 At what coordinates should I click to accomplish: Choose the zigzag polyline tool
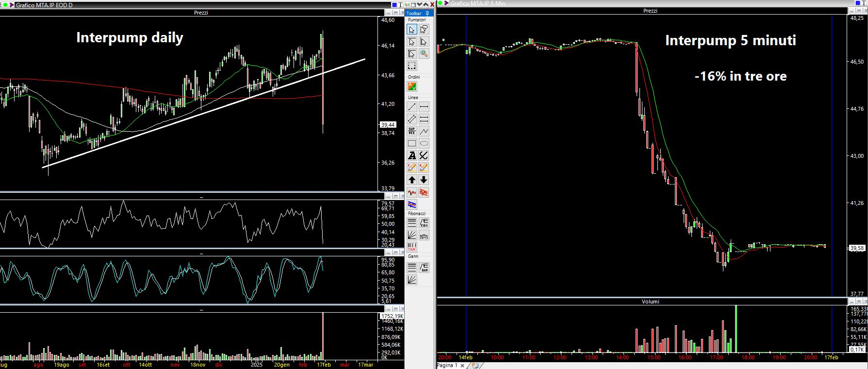point(424,131)
